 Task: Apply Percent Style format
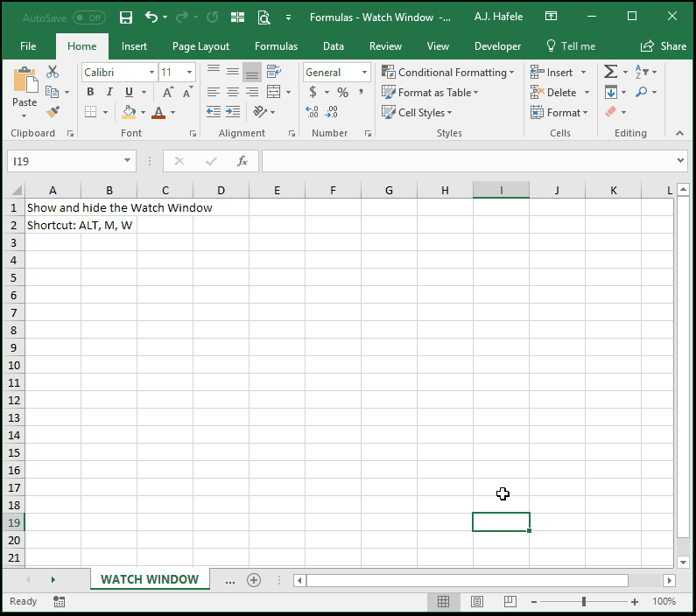pos(342,92)
